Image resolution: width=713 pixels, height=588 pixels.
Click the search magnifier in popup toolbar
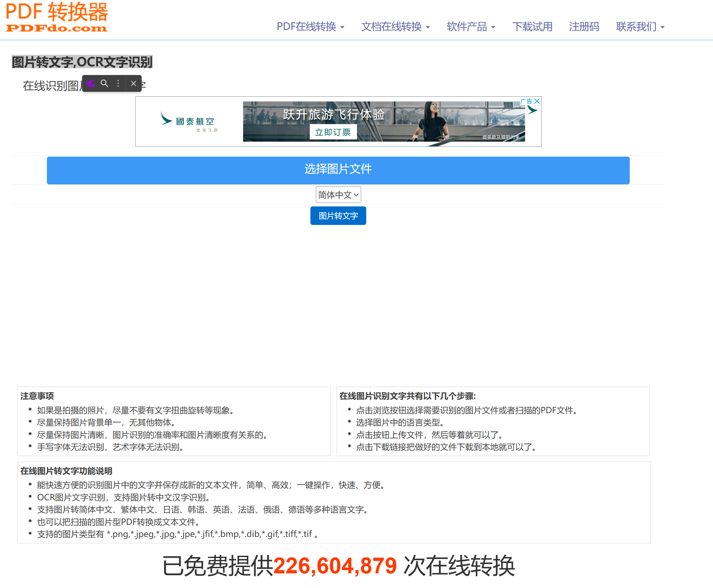coord(104,83)
